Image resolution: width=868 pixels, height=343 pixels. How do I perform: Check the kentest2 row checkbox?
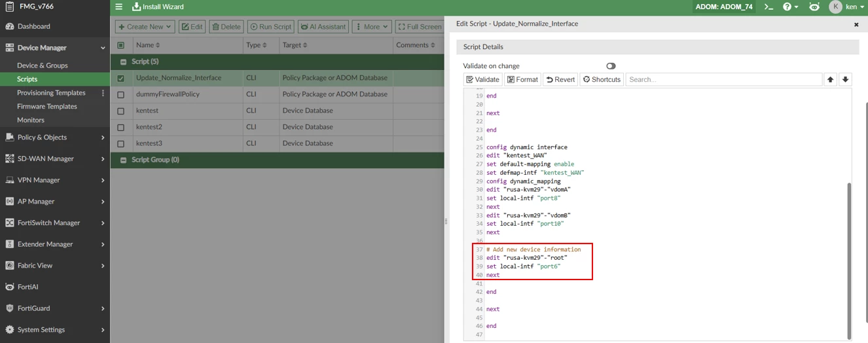click(x=120, y=127)
